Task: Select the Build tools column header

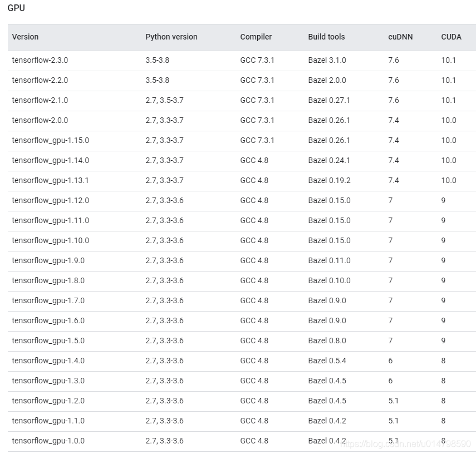Action: [326, 37]
